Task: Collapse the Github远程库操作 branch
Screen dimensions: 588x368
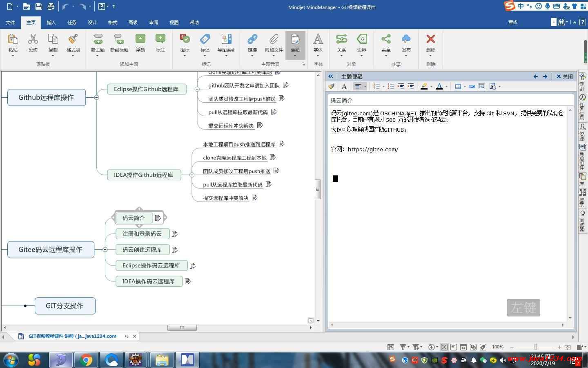Action: pos(96,97)
